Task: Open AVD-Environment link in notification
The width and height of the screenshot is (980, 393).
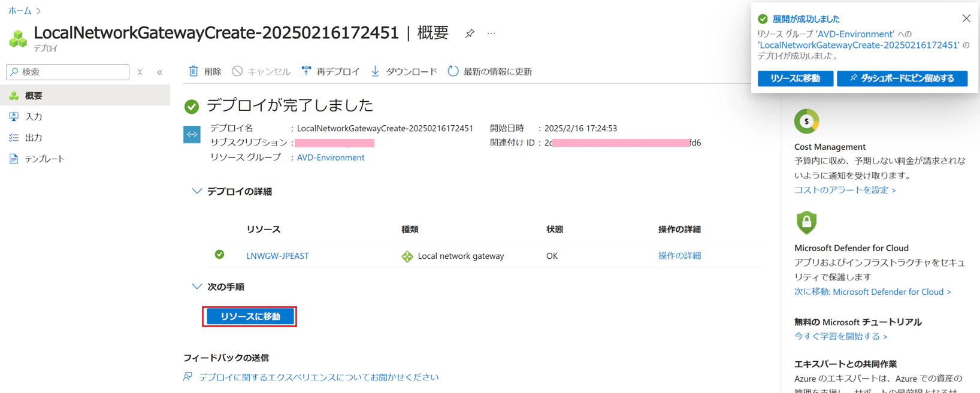Action: (855, 34)
